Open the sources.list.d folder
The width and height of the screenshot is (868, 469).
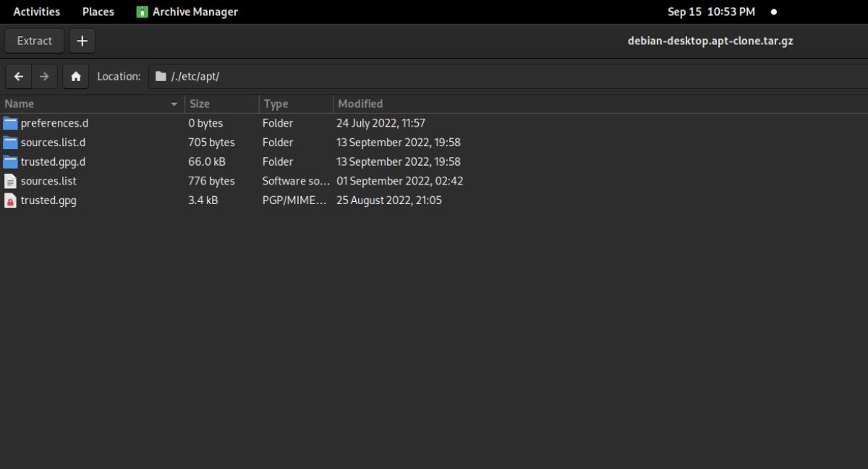click(54, 142)
